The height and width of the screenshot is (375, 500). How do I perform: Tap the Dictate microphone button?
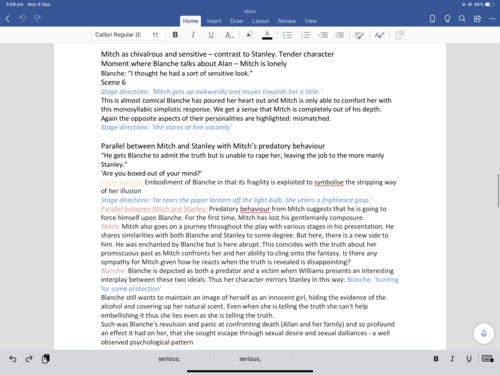click(484, 333)
